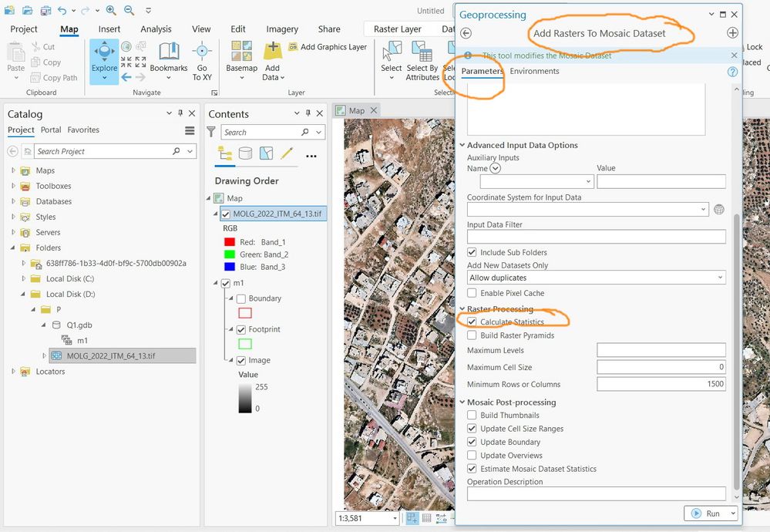This screenshot has width=770, height=532.
Task: Click the coordinate system globe icon
Action: (719, 210)
